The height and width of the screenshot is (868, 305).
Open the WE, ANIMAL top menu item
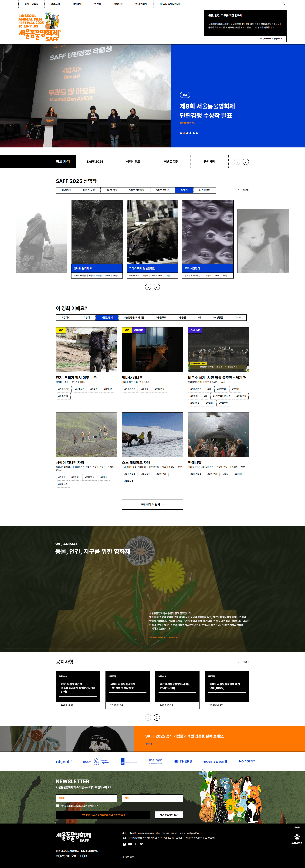[170, 4]
